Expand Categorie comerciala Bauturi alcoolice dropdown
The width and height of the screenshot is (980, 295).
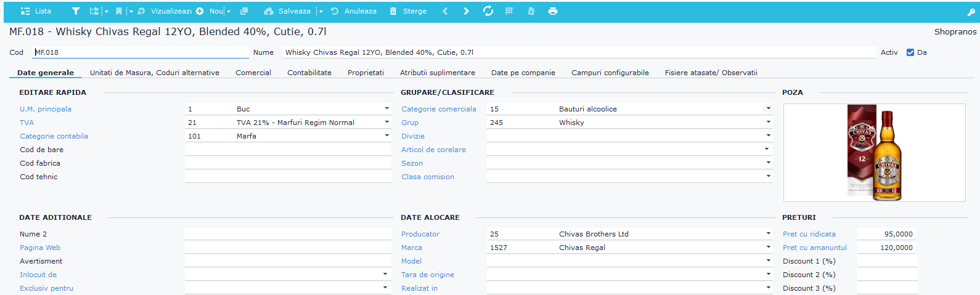tap(769, 108)
